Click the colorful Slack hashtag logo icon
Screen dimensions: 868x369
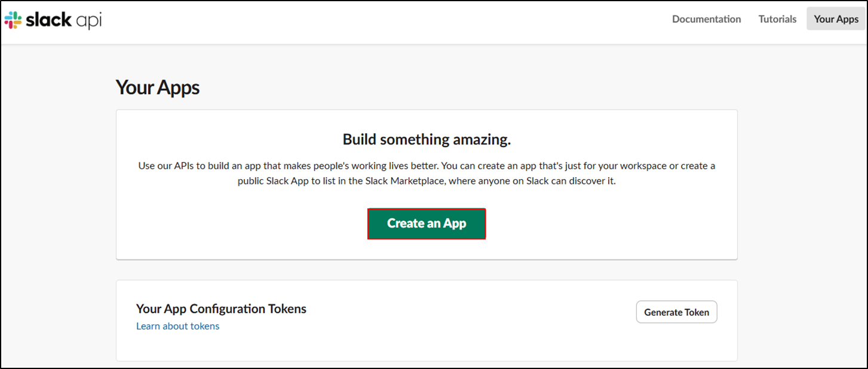[13, 20]
